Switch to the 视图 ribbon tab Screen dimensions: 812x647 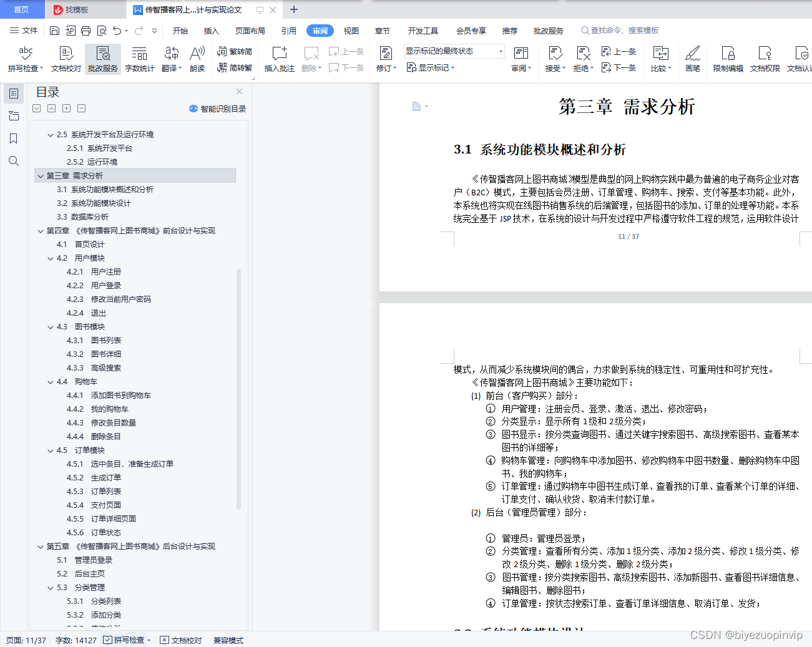tap(351, 31)
